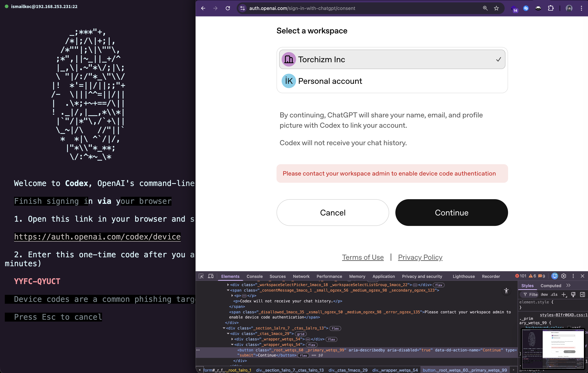Open the rendering emulations paintbrush icon
588x373 pixels.
click(x=573, y=295)
